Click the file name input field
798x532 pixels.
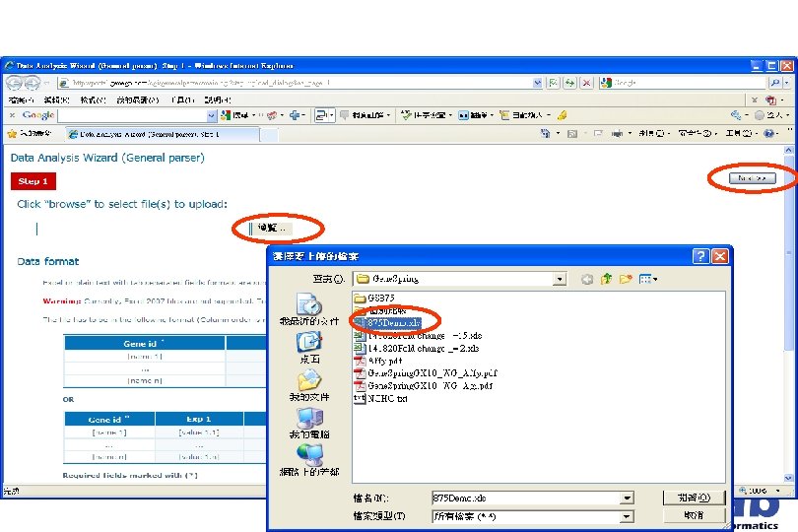click(526, 499)
